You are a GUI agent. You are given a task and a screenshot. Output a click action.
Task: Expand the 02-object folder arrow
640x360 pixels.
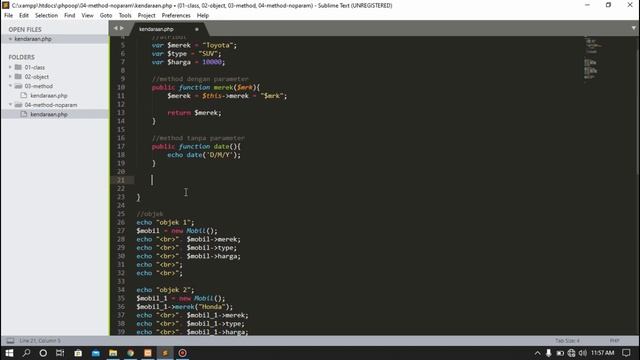[x=10, y=76]
